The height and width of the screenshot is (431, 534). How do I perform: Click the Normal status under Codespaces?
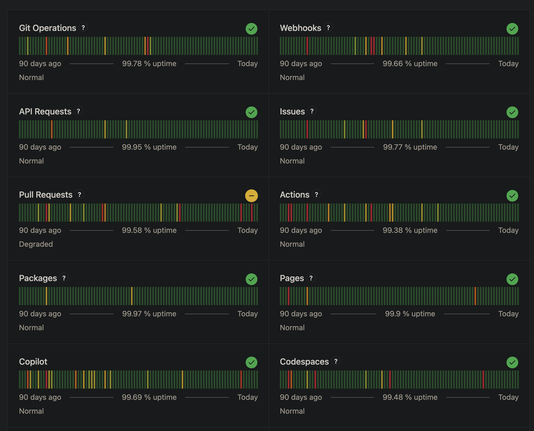pyautogui.click(x=292, y=411)
